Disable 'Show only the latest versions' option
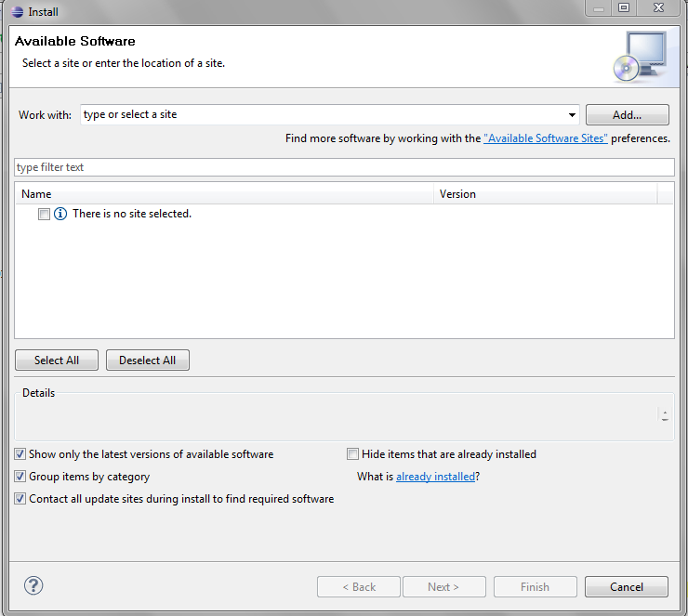 tap(20, 453)
